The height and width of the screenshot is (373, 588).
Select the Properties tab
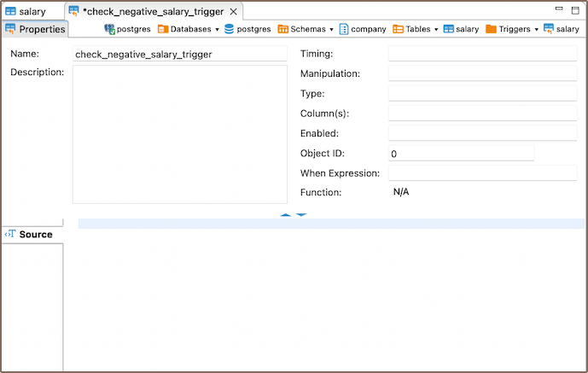35,29
